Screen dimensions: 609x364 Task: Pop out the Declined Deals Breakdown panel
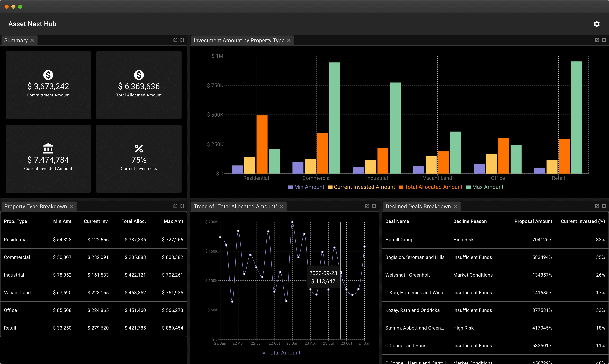[x=597, y=206]
